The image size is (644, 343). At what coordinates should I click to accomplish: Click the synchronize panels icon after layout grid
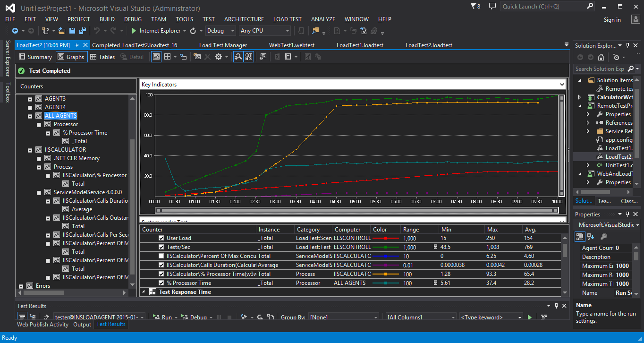click(x=183, y=57)
